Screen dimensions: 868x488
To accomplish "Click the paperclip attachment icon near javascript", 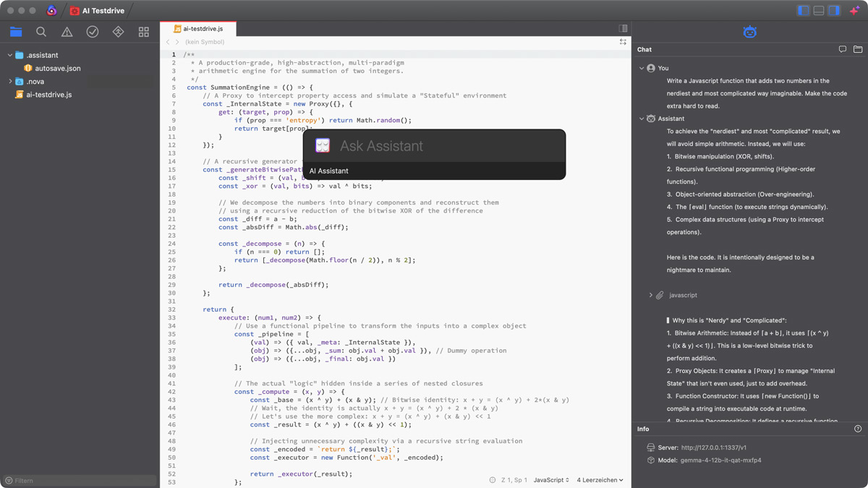I will 660,295.
